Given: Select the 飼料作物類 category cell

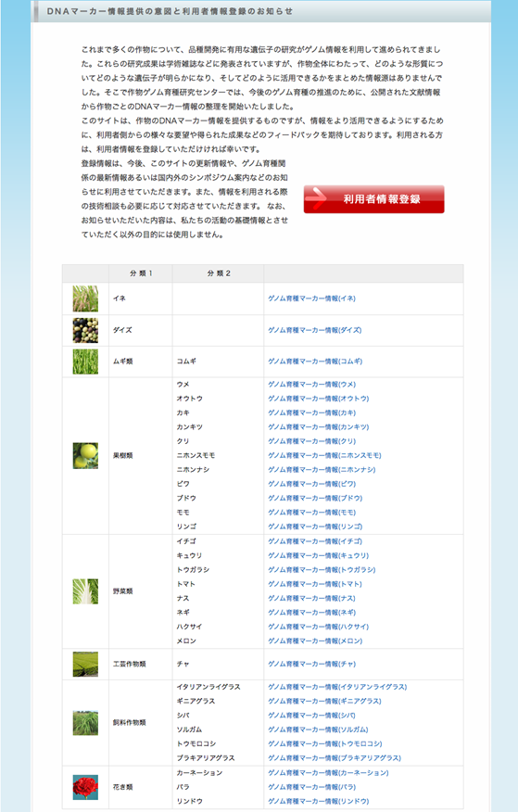Looking at the screenshot, I should click(141, 723).
